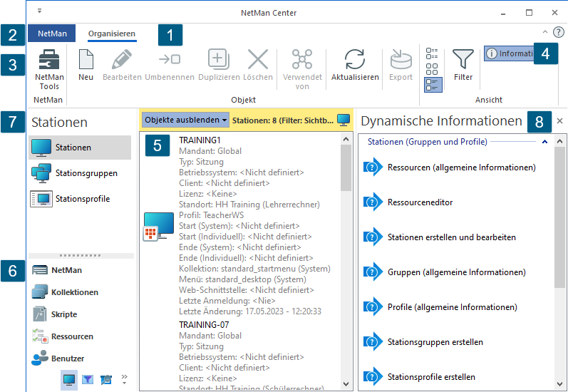568x392 pixels.
Task: Select Stationen in the left panel
Action: pos(80,148)
